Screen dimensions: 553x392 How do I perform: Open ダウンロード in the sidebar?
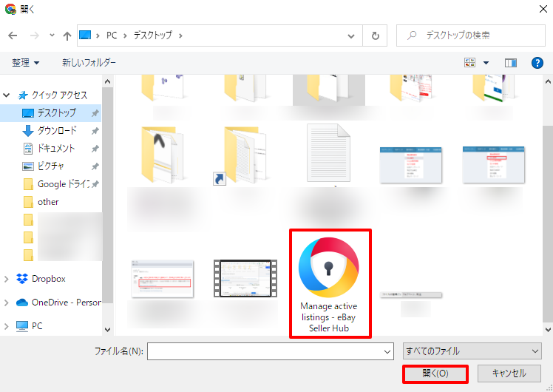click(x=57, y=131)
